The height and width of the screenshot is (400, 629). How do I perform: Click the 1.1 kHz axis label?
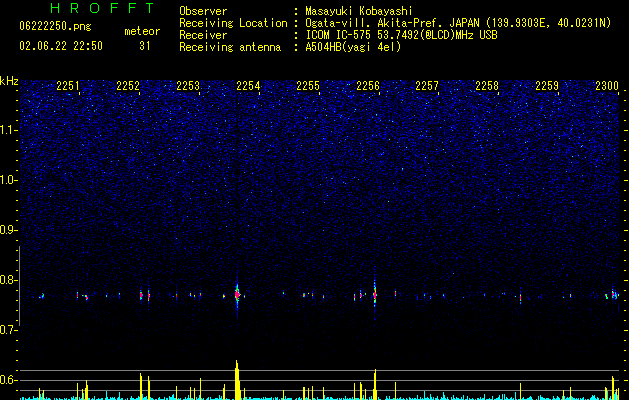coord(9,130)
